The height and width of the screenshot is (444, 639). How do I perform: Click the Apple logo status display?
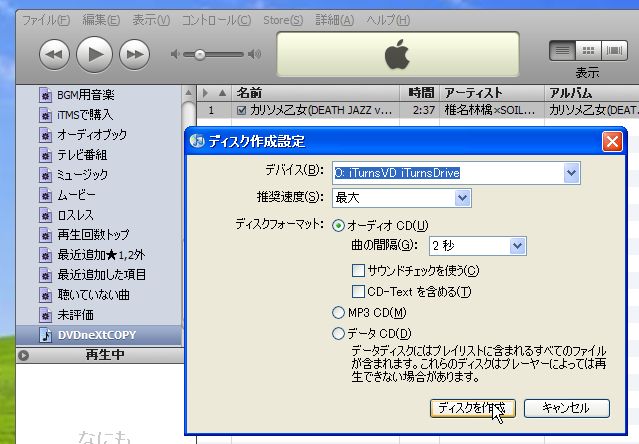pyautogui.click(x=398, y=54)
